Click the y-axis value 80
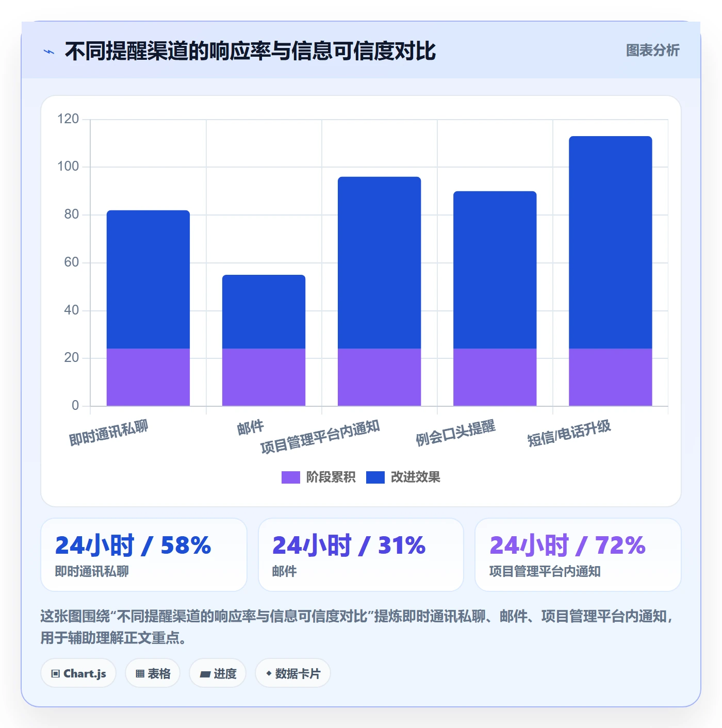The width and height of the screenshot is (722, 728). [72, 214]
